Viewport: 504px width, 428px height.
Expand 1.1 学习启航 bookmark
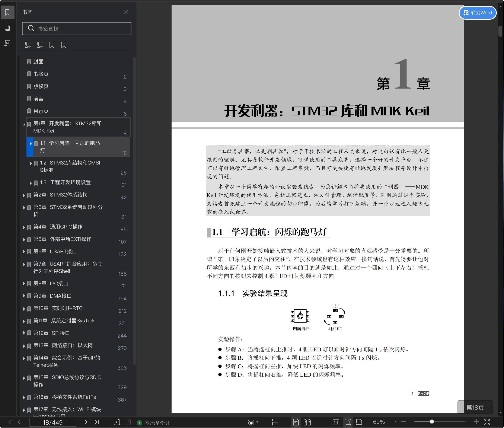pos(31,144)
